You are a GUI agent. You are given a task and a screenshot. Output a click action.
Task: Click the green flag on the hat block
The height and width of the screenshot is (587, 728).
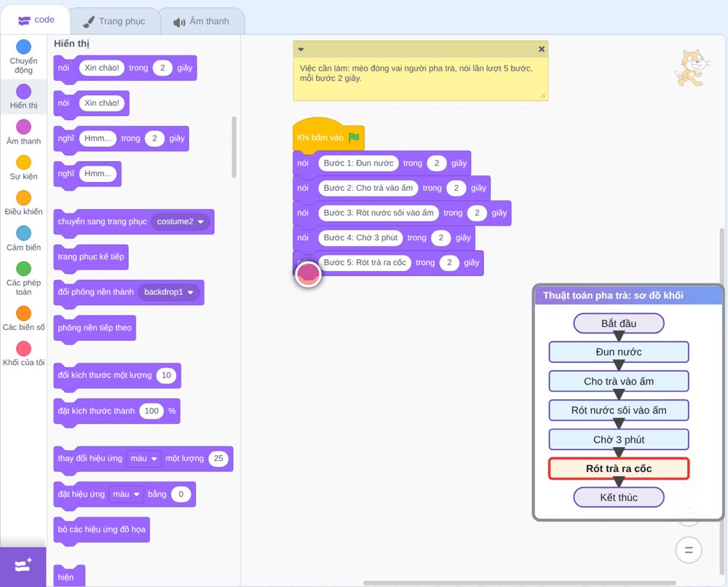[x=355, y=138]
